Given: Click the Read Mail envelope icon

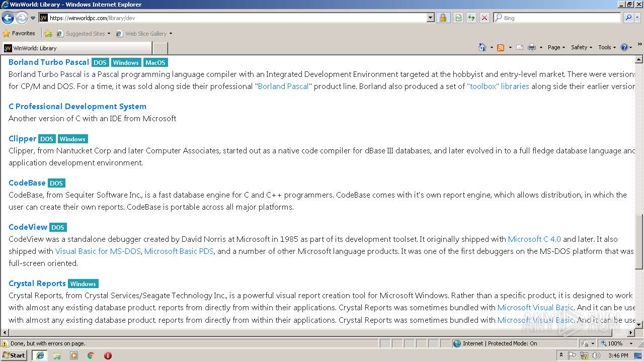Looking at the screenshot, I should coord(520,47).
